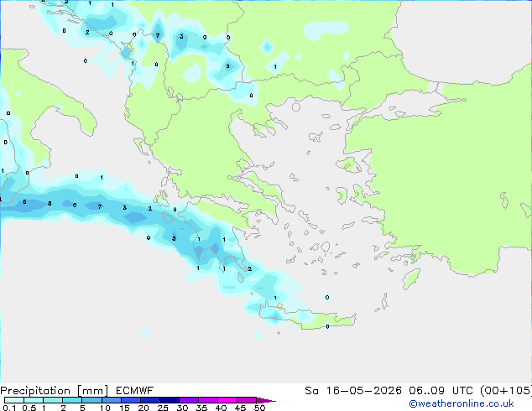Select the 30–35 mm purple legend swatch
This screenshot has height=411, width=532.
189,400
